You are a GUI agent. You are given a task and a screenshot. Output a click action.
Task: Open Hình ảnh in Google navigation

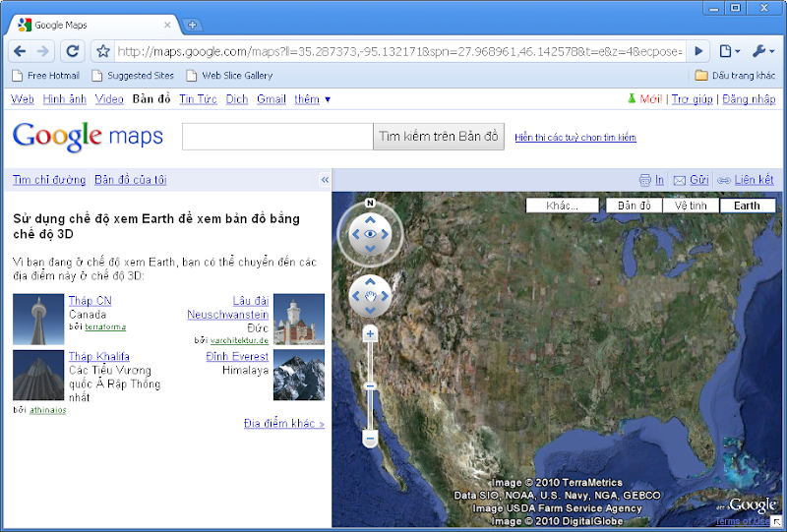[65, 99]
